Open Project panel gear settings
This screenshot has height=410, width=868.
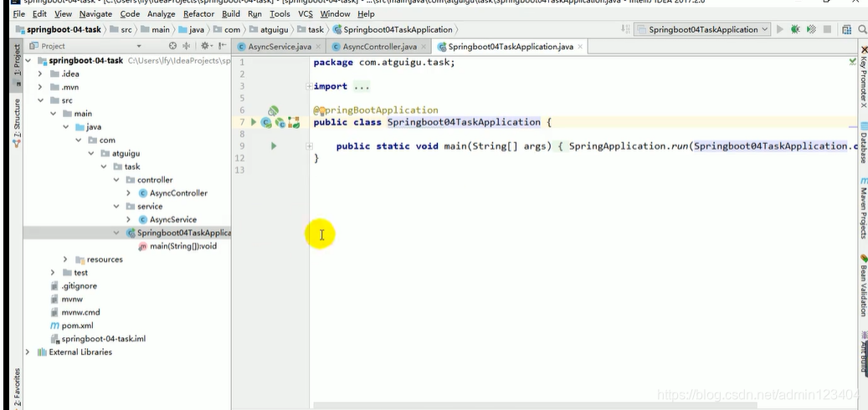coord(205,46)
